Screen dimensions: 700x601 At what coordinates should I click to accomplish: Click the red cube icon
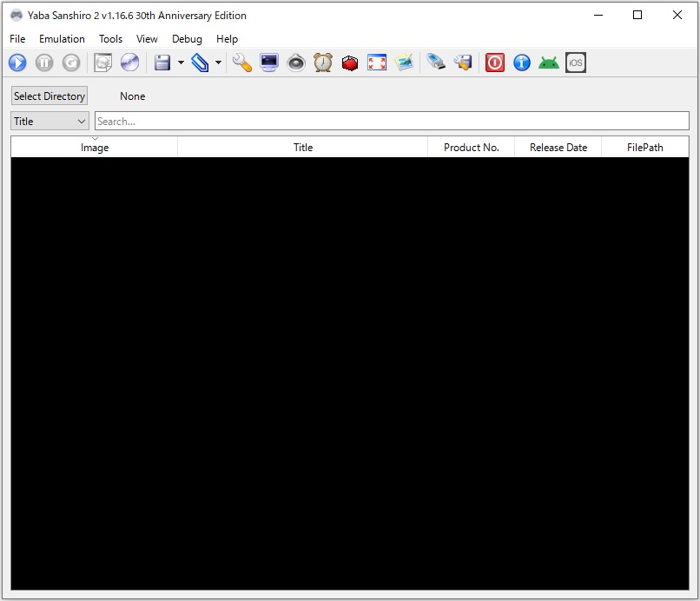pos(350,63)
